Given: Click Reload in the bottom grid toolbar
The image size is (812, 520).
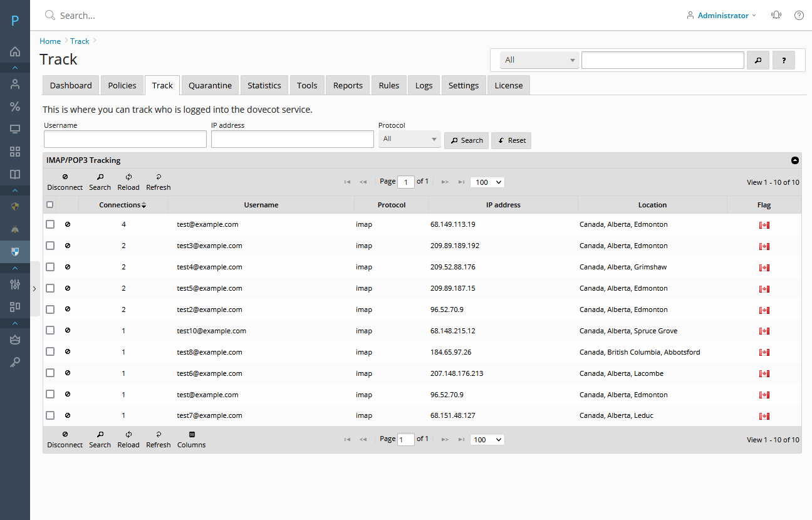Looking at the screenshot, I should pos(128,440).
